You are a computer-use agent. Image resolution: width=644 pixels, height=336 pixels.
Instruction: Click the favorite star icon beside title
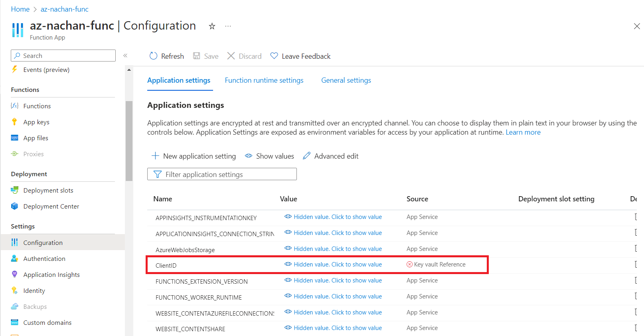(212, 26)
